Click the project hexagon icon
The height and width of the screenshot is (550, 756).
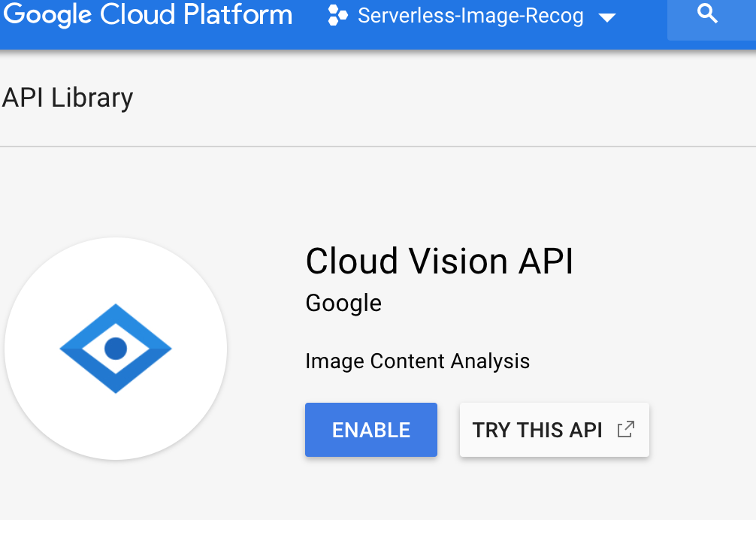point(337,16)
